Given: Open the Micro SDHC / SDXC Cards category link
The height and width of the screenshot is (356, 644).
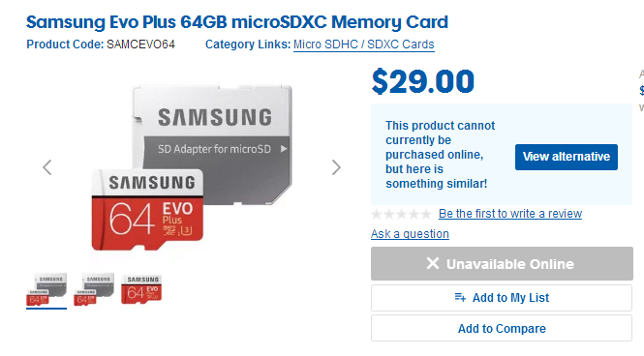Looking at the screenshot, I should pyautogui.click(x=364, y=44).
